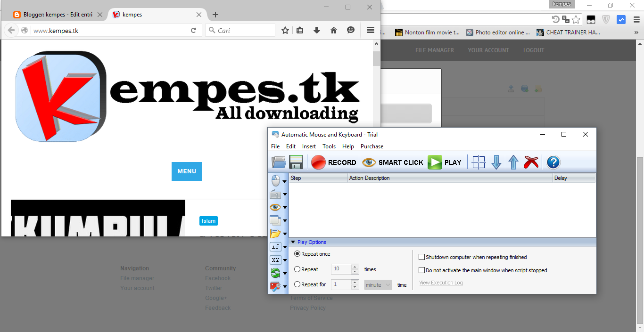
Task: Open the File menu in Automatic Mouse and Keyboard
Action: click(x=275, y=146)
